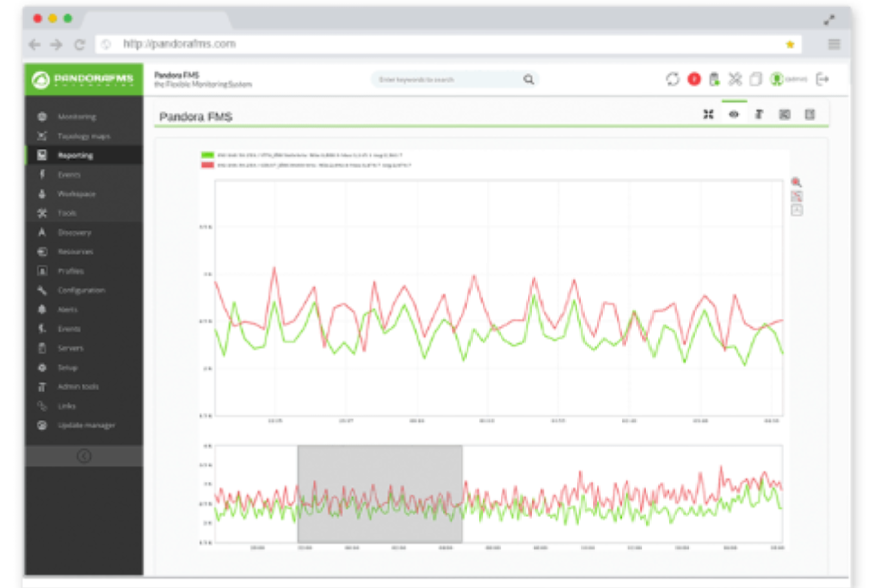Click the Pandora FMS logo
The height and width of the screenshot is (588, 881).
pyautogui.click(x=84, y=80)
